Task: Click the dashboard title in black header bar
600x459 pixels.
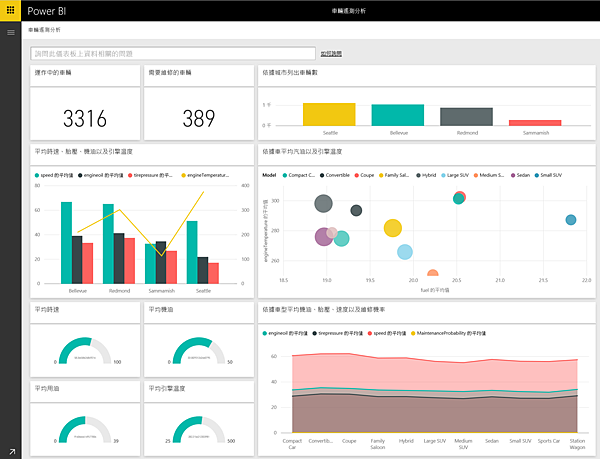Action: (349, 11)
